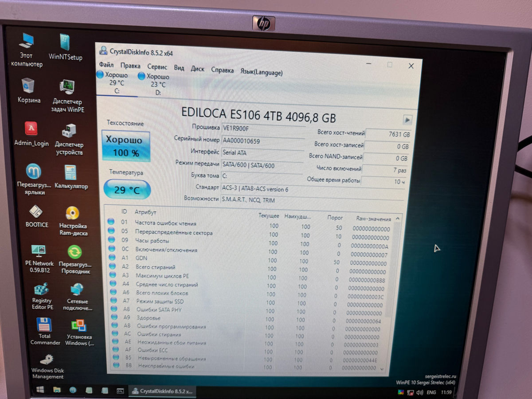The width and height of the screenshot is (532, 399).
Task: Click the Хорошо 100 % health status button
Action: tap(126, 146)
